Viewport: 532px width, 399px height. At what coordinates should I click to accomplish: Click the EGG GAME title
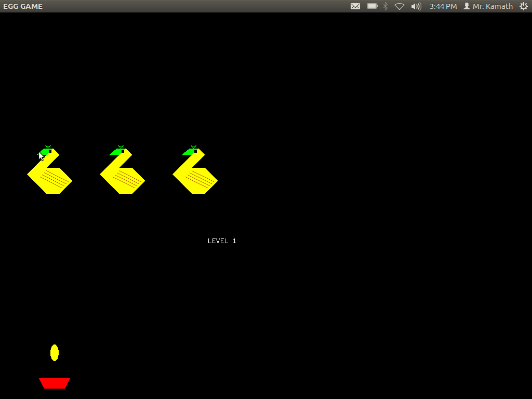pyautogui.click(x=23, y=6)
